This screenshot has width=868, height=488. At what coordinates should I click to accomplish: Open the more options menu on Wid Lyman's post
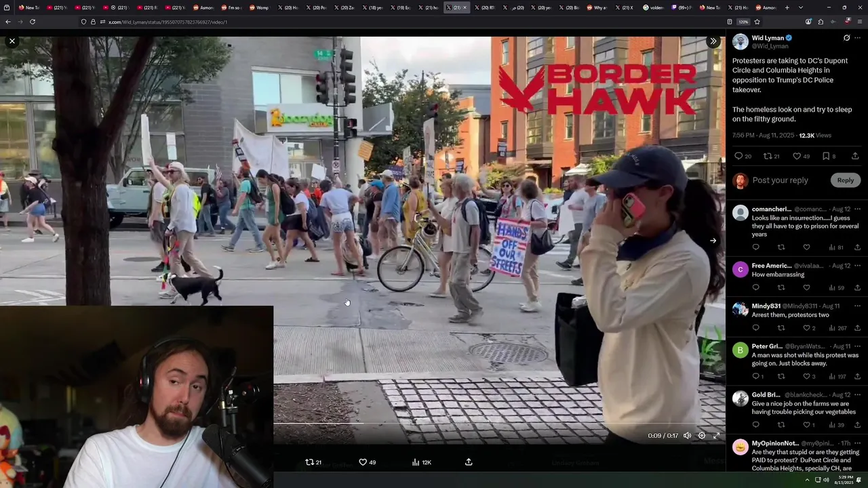pyautogui.click(x=858, y=38)
